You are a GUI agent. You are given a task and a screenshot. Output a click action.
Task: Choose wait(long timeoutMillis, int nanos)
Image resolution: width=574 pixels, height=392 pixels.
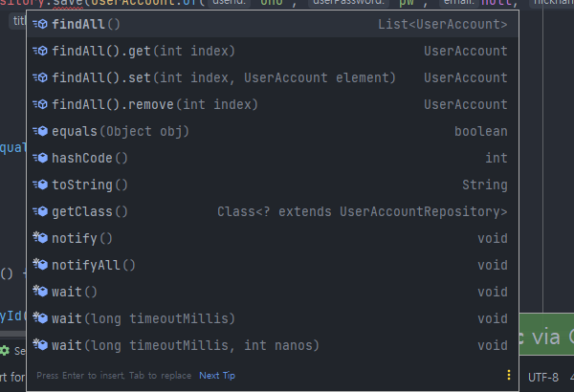click(273, 345)
